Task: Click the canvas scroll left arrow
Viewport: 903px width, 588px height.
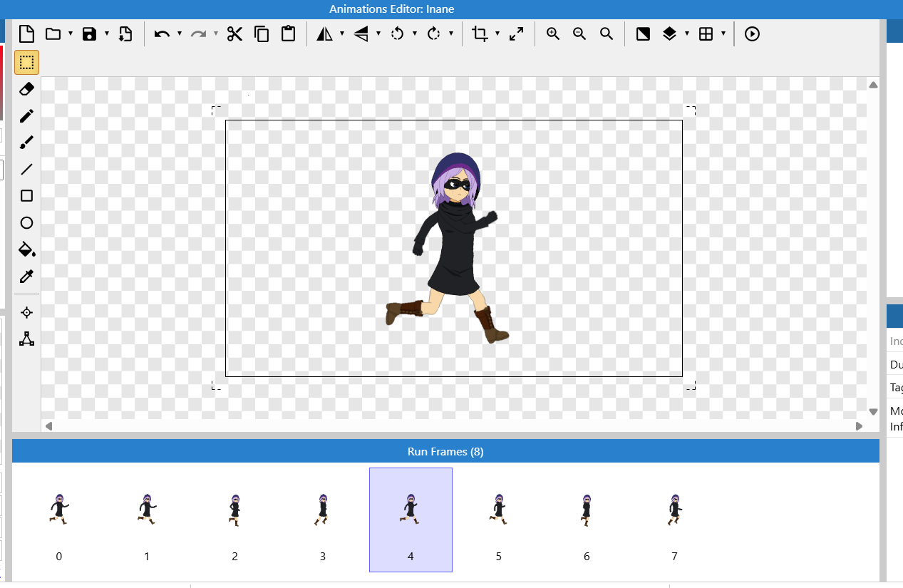Action: pyautogui.click(x=48, y=425)
